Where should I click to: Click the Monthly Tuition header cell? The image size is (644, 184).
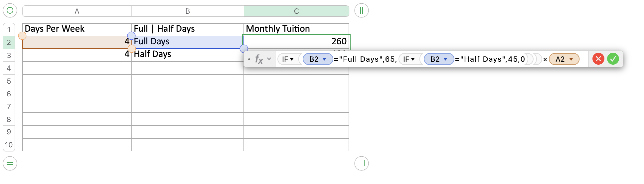tap(296, 29)
